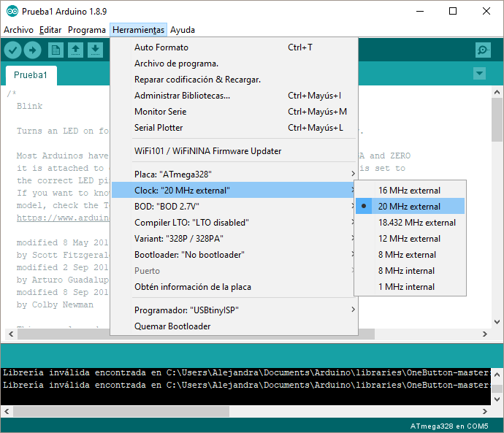The height and width of the screenshot is (433, 504).
Task: Maximize the Arduino window
Action: click(453, 11)
